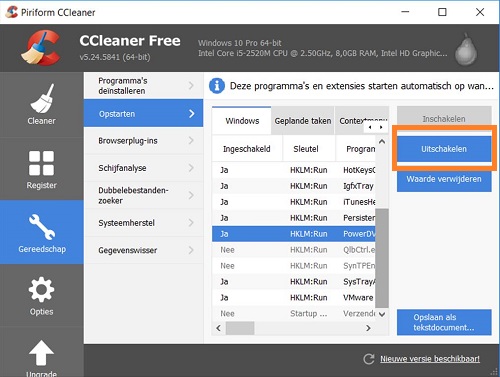This screenshot has height=377, width=500.
Task: Select the VMware startup row
Action: click(294, 298)
